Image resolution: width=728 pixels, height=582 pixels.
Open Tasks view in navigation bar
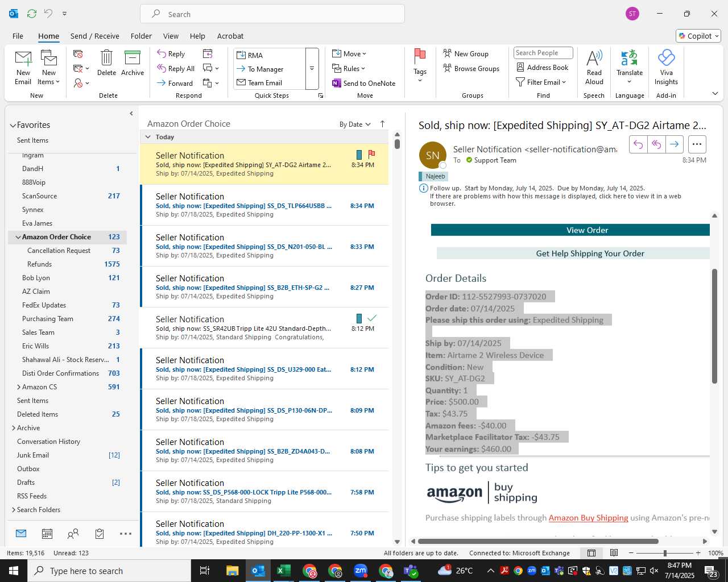tap(100, 534)
